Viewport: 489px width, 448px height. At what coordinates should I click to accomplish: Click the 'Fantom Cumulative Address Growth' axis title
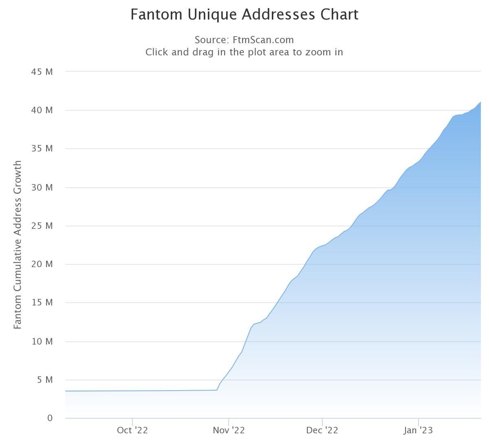18,245
